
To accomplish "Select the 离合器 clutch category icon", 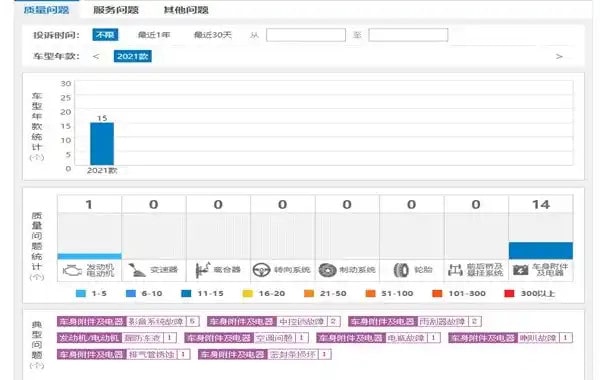I will point(202,270).
